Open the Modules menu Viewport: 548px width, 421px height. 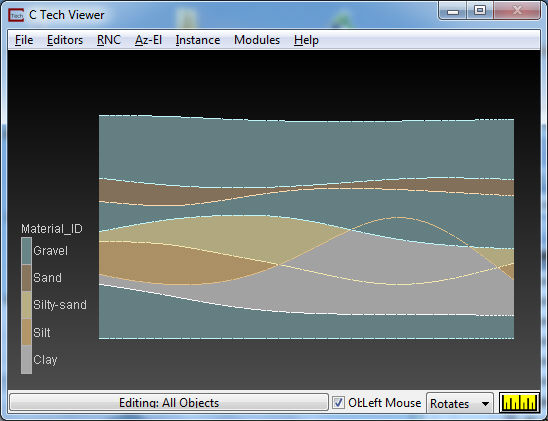[x=257, y=40]
